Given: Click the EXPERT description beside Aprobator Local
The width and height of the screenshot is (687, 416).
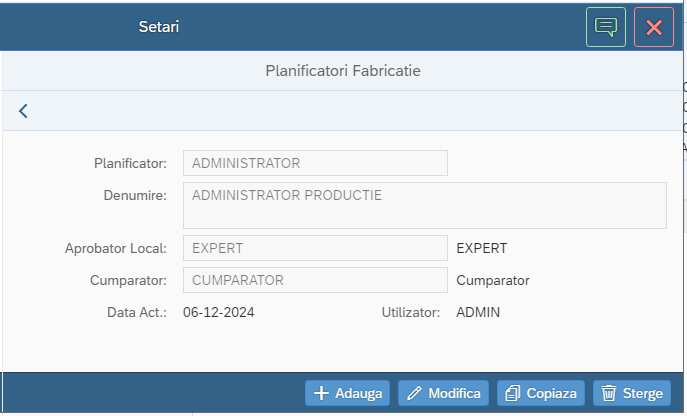Looking at the screenshot, I should (x=482, y=248).
